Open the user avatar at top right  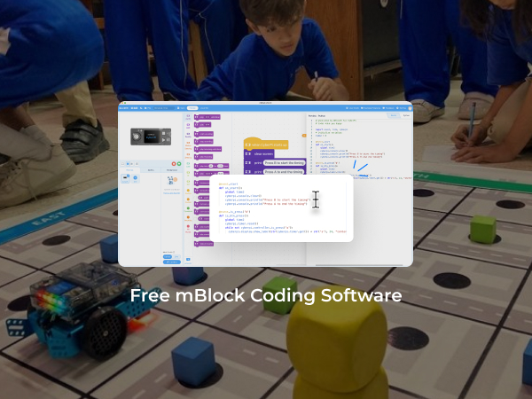(x=410, y=108)
